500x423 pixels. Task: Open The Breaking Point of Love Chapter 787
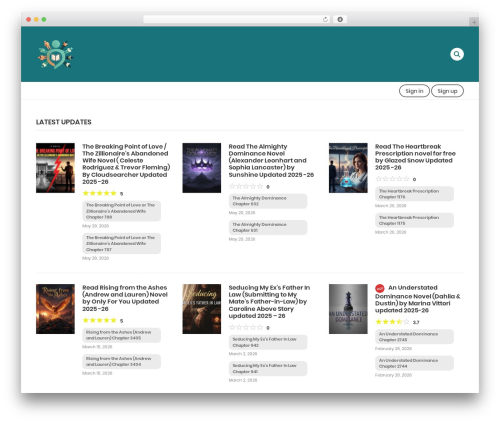(121, 243)
